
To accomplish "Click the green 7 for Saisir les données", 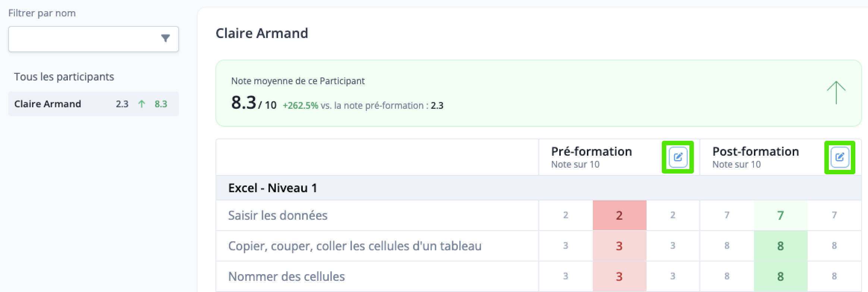I will pyautogui.click(x=780, y=215).
